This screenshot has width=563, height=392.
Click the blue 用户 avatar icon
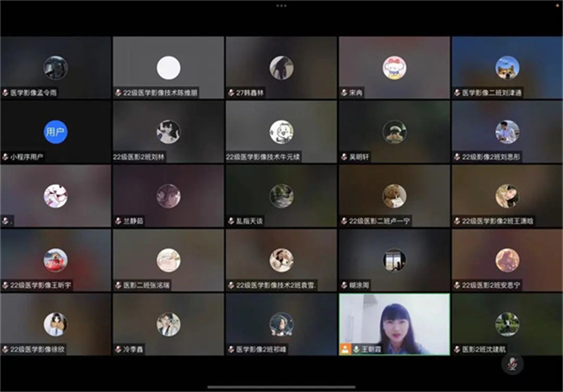pos(56,132)
